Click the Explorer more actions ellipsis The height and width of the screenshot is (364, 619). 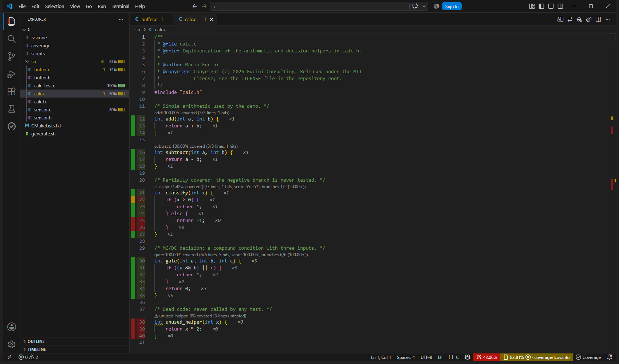point(121,19)
